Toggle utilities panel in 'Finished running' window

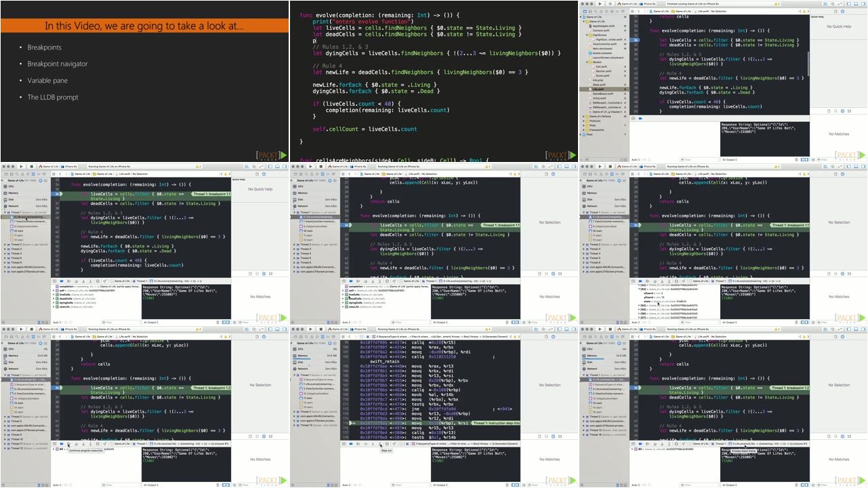pyautogui.click(x=864, y=4)
